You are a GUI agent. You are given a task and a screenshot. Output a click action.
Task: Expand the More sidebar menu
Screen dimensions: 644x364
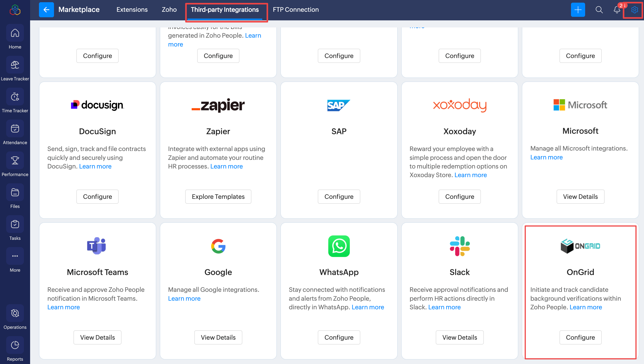15,256
